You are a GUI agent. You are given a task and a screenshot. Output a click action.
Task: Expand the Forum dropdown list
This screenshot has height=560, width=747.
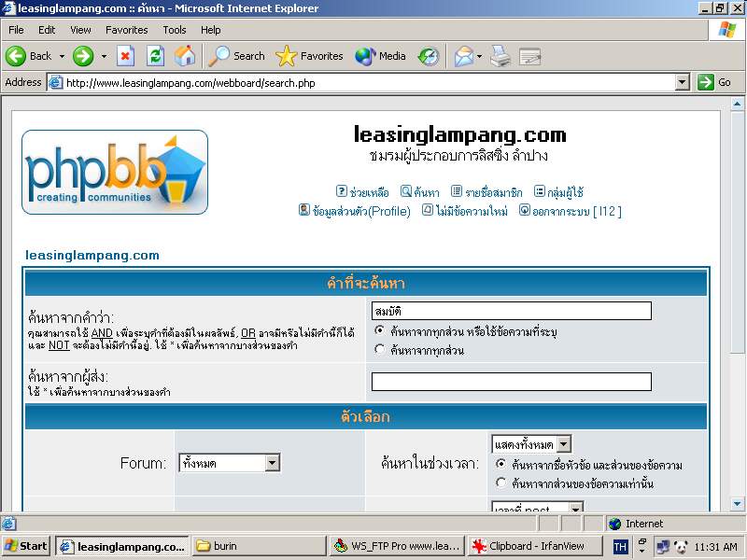click(x=272, y=463)
